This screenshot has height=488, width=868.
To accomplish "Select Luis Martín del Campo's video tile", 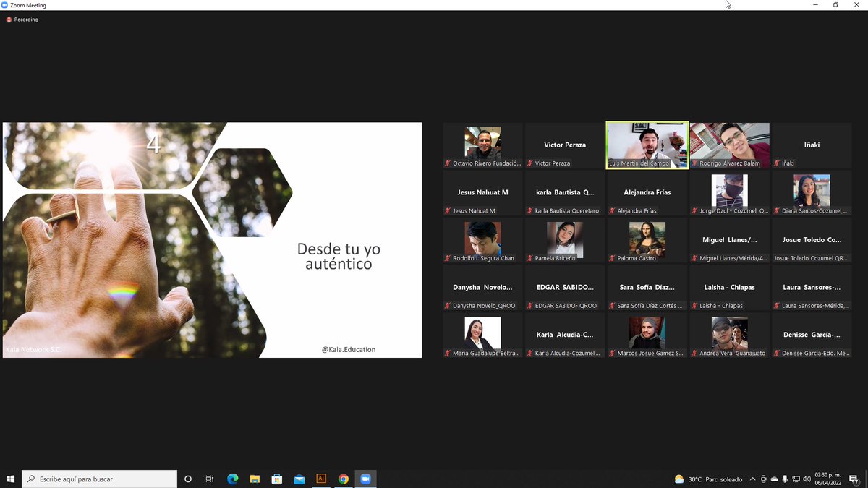I will (647, 145).
